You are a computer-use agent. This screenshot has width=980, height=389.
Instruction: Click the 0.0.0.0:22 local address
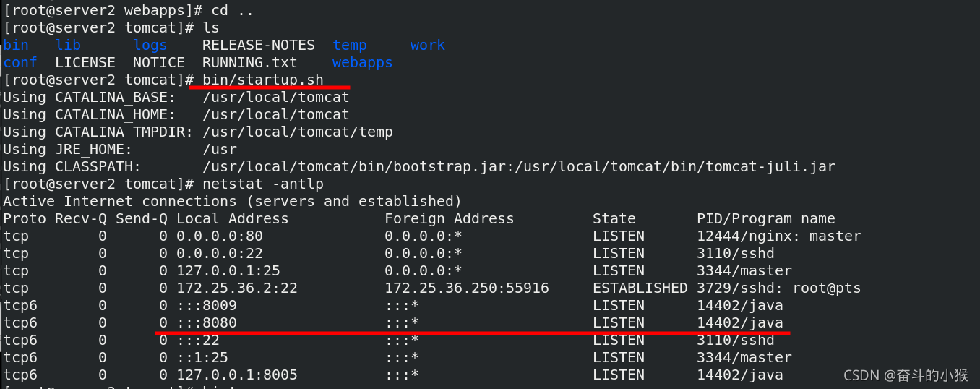tap(220, 253)
